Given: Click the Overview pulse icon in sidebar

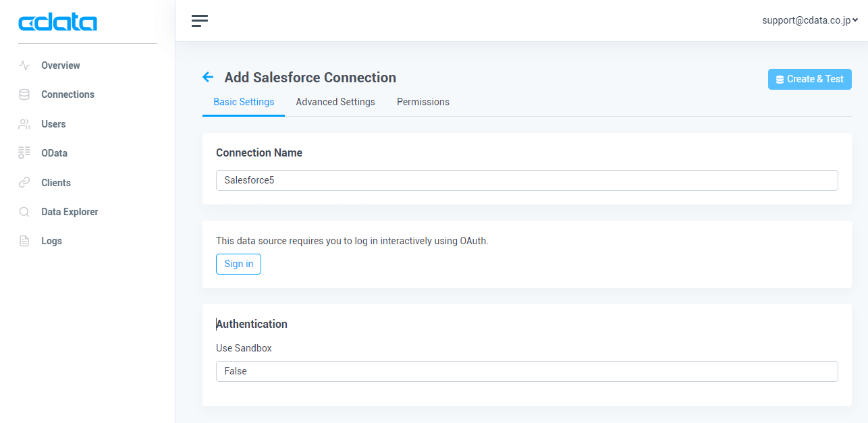Looking at the screenshot, I should (24, 65).
